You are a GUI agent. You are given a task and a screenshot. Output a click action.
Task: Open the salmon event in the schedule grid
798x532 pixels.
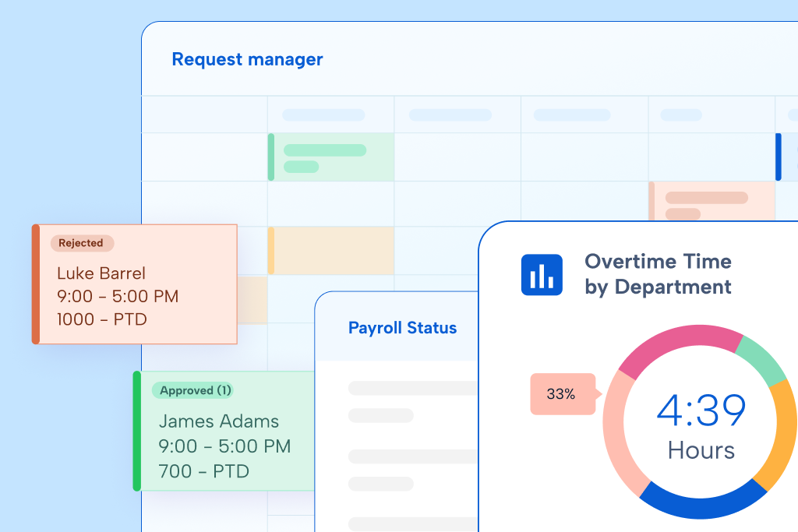[711, 203]
